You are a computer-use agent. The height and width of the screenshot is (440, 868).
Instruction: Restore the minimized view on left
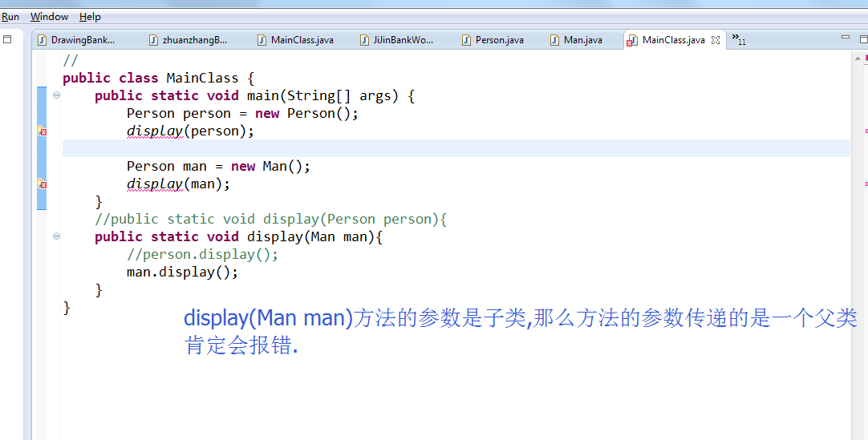[7, 39]
